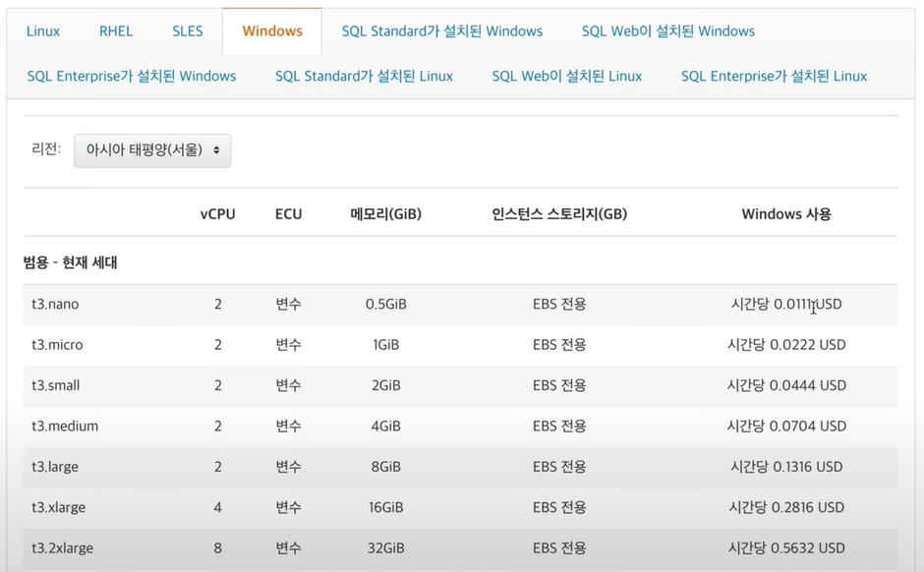Viewport: 924px width, 572px height.
Task: Open SQL Standard가 설치된 Windows tab
Action: tap(442, 31)
